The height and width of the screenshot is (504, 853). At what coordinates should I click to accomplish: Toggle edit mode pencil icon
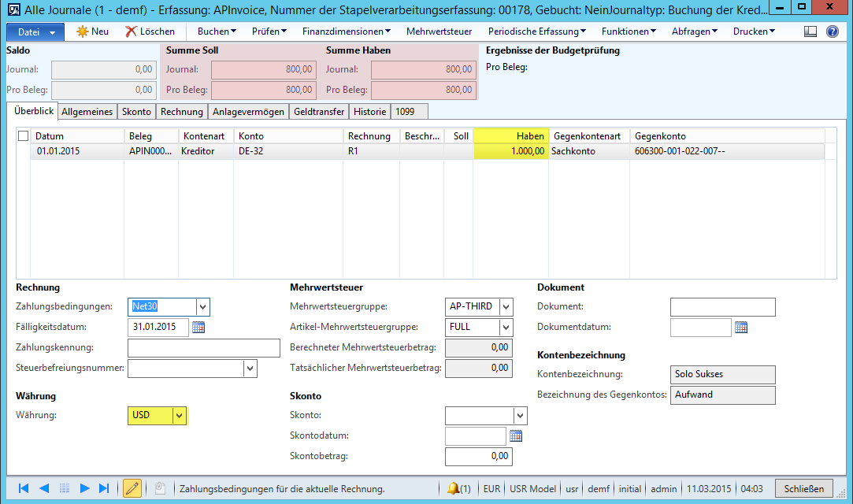[132, 488]
